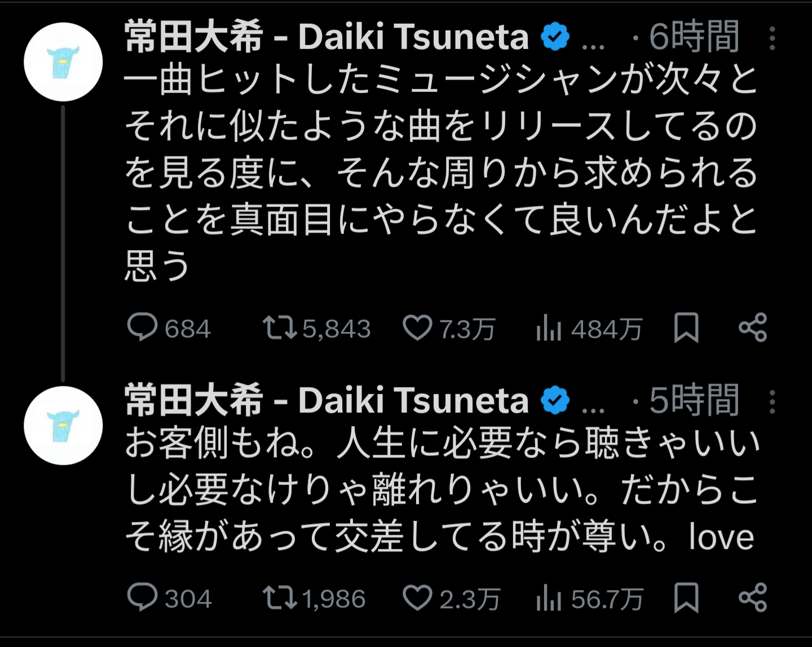Viewport: 812px width, 647px height.
Task: Like the second tweet with 2.3万 likes
Action: pos(417,598)
